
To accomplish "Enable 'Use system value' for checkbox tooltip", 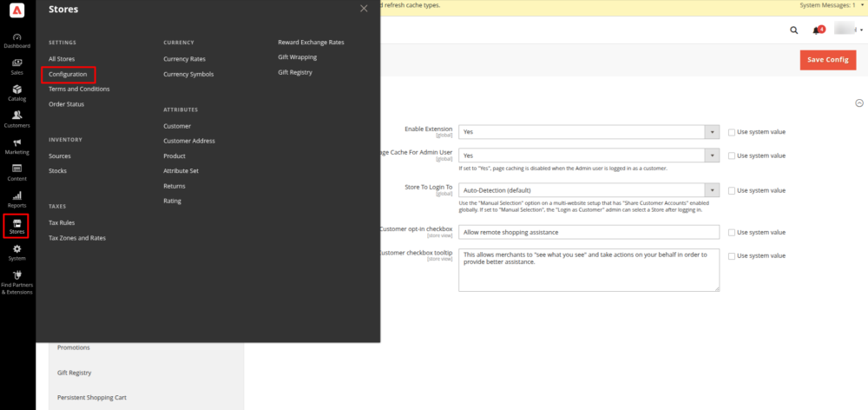I will [732, 256].
